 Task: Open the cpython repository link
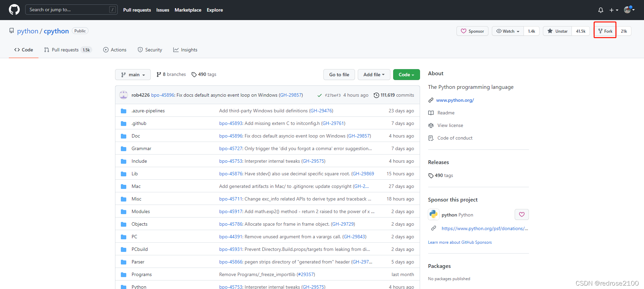point(56,31)
